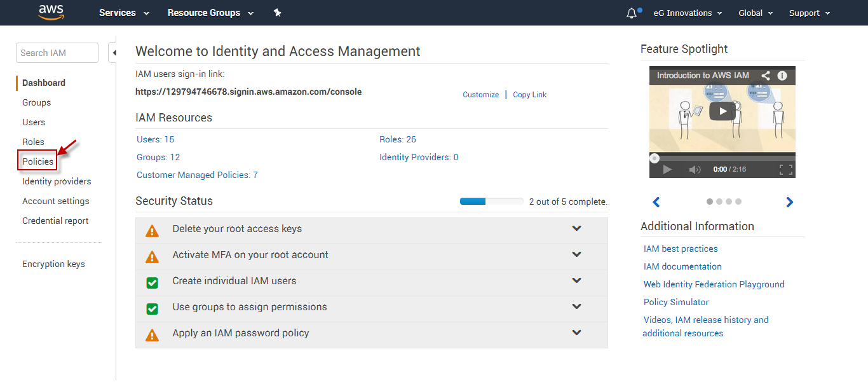868x384 pixels.
Task: Click the Introduction to AWS IAM video title
Action: (x=703, y=75)
